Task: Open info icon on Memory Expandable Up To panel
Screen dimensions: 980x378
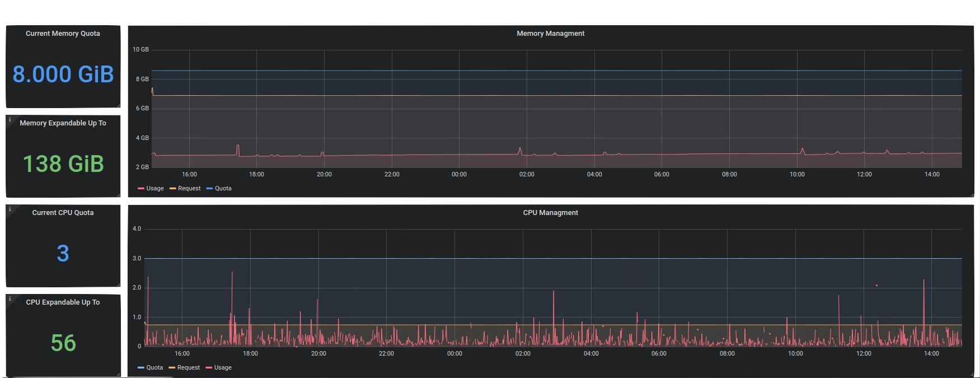Action: pyautogui.click(x=10, y=119)
